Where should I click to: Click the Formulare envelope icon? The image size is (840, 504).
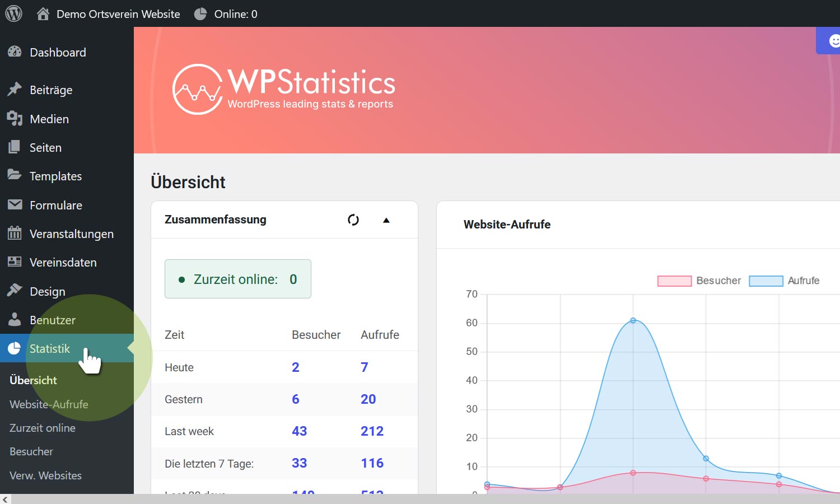(x=15, y=205)
